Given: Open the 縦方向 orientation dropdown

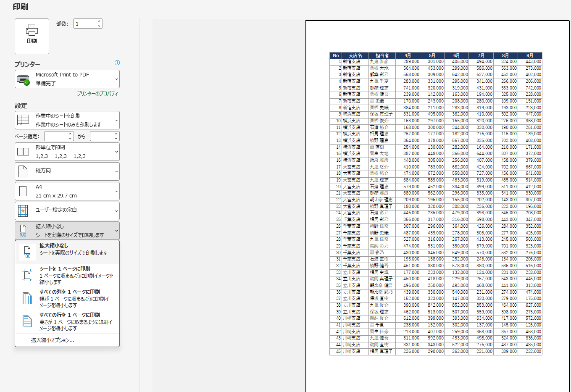Looking at the screenshot, I should pos(67,171).
